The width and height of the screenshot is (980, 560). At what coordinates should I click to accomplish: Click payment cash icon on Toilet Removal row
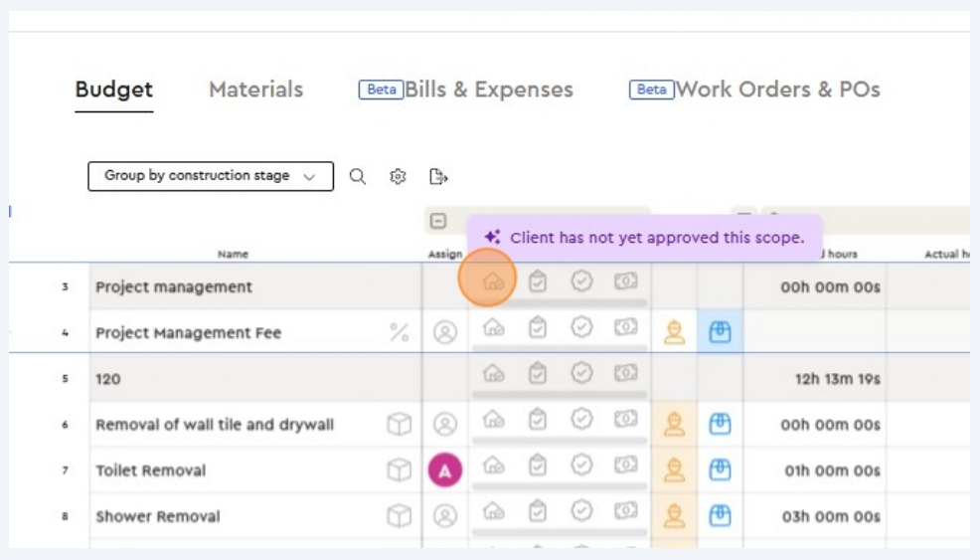coord(626,465)
